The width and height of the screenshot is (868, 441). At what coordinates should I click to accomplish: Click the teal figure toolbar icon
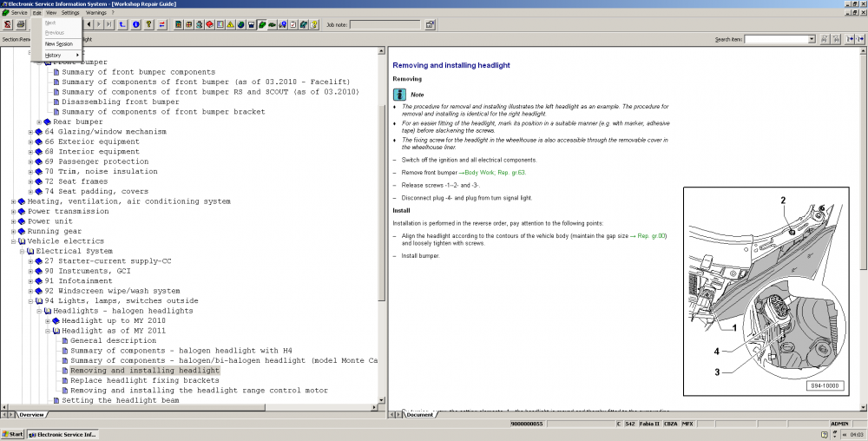(200, 24)
